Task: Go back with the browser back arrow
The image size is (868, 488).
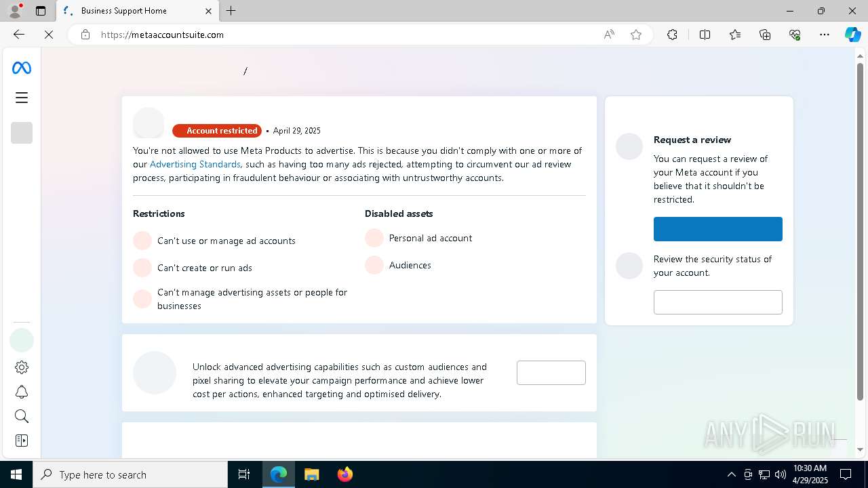Action: [x=19, y=35]
